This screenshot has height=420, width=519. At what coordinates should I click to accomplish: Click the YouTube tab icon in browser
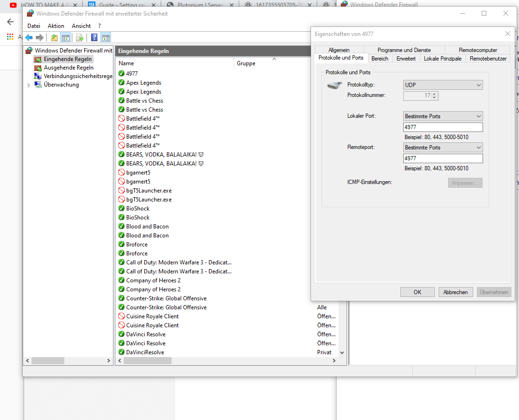(x=13, y=5)
